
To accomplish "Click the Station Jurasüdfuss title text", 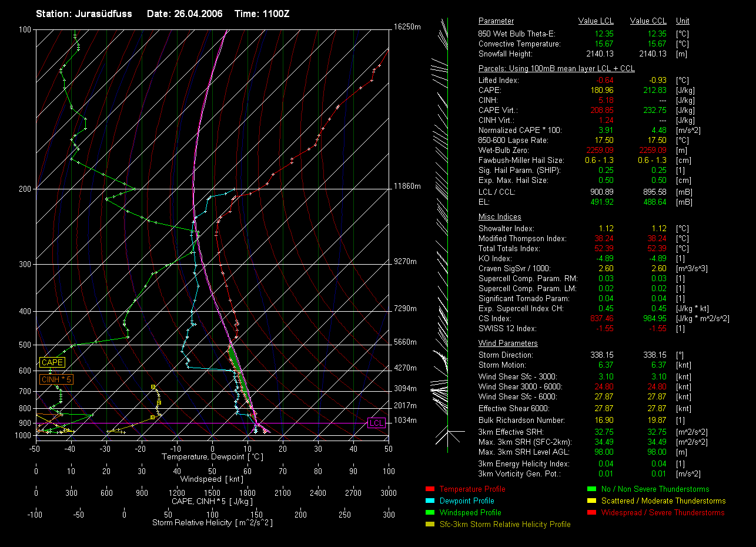I will pos(84,14).
